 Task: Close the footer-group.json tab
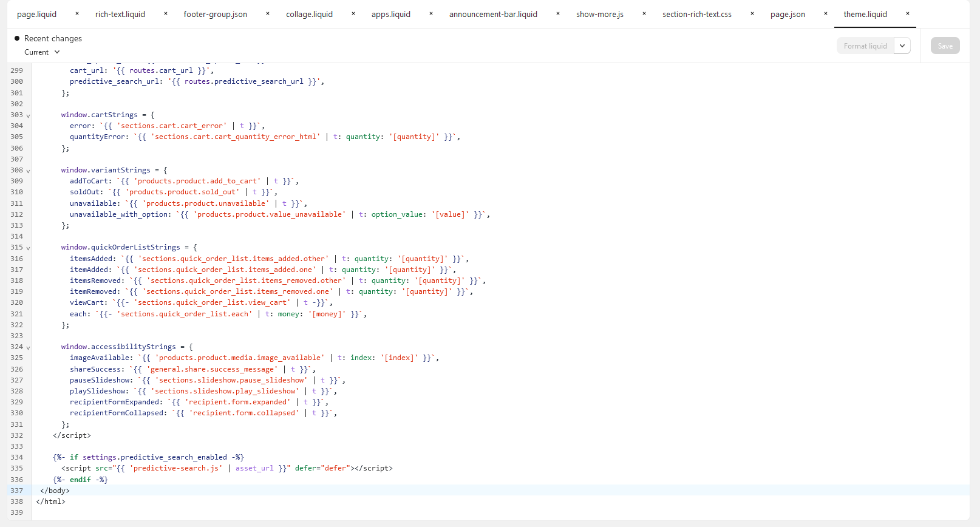(268, 14)
